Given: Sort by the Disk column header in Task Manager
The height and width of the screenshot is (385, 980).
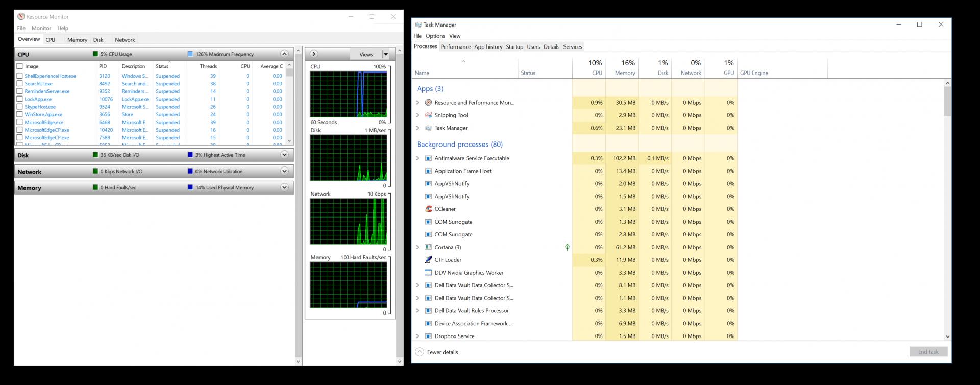Looking at the screenshot, I should (x=655, y=68).
